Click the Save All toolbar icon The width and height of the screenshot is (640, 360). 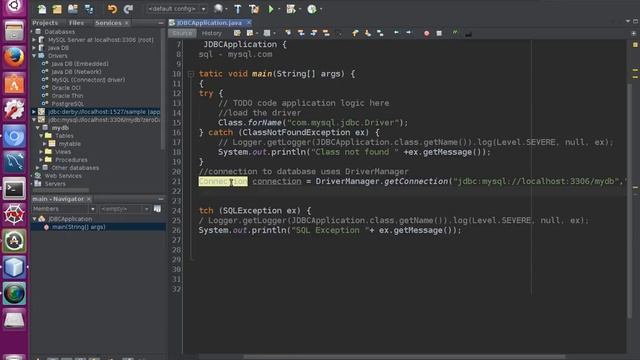click(x=89, y=9)
